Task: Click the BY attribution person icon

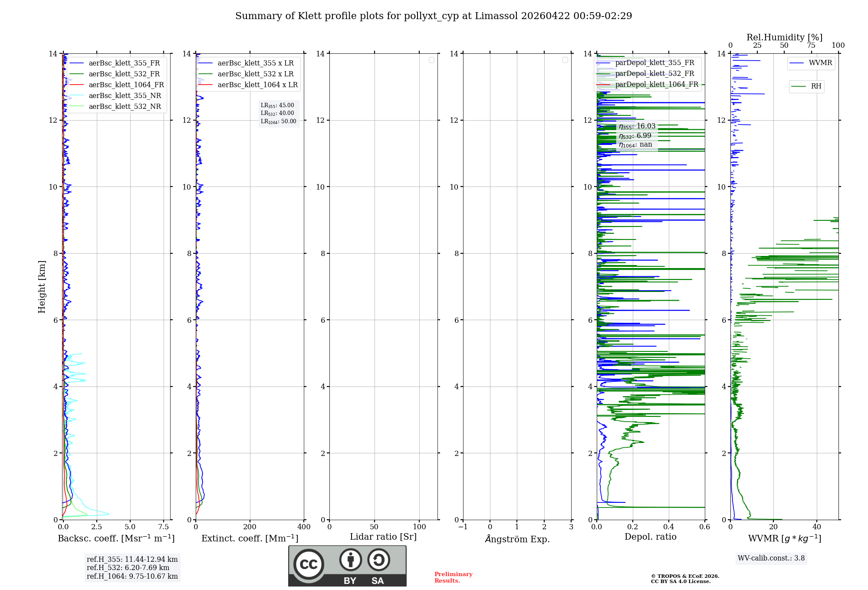Action: click(x=350, y=560)
